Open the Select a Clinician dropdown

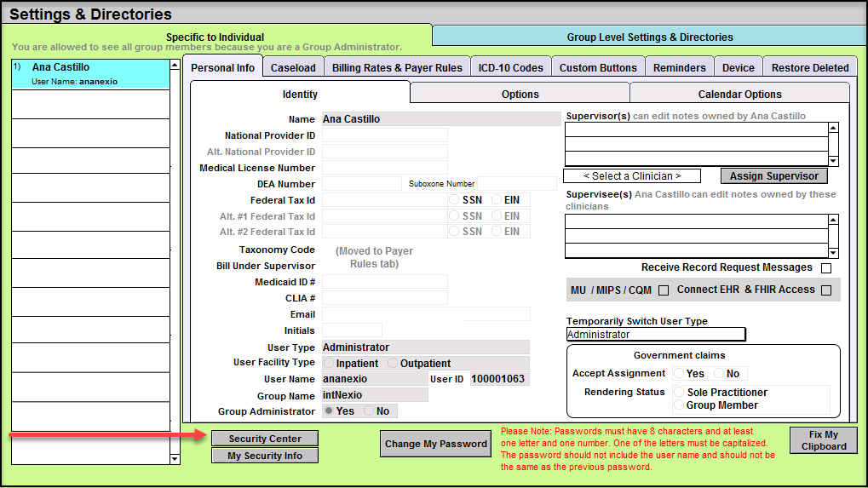coord(631,176)
